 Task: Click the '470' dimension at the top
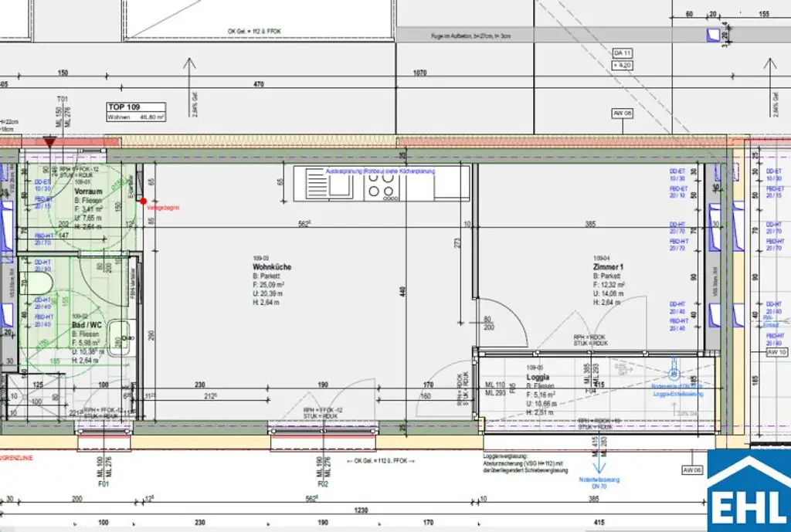pos(258,84)
